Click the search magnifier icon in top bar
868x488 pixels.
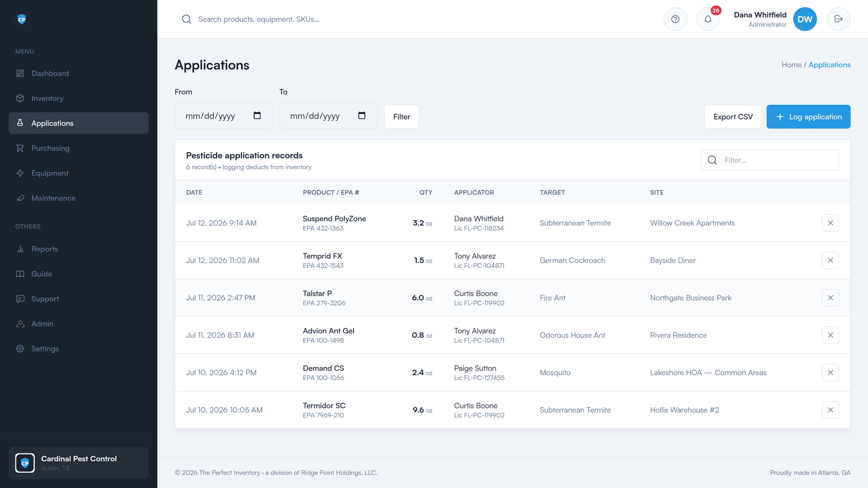(x=187, y=19)
